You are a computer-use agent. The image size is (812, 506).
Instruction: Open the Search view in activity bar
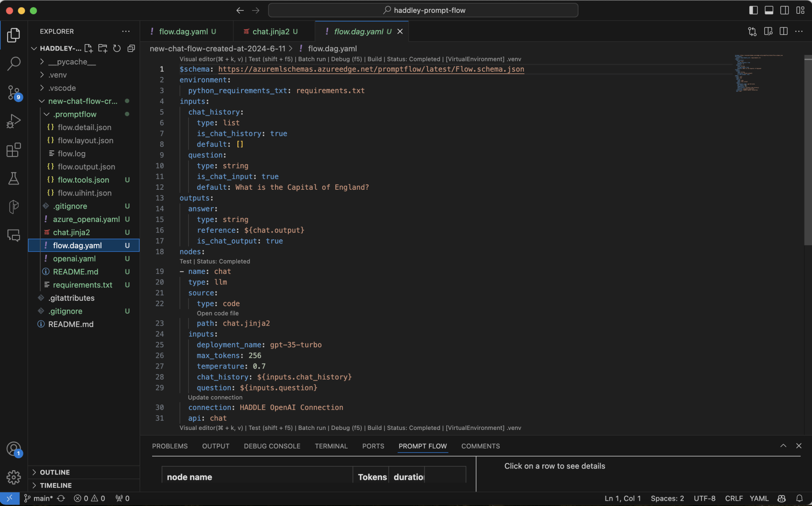(x=14, y=64)
